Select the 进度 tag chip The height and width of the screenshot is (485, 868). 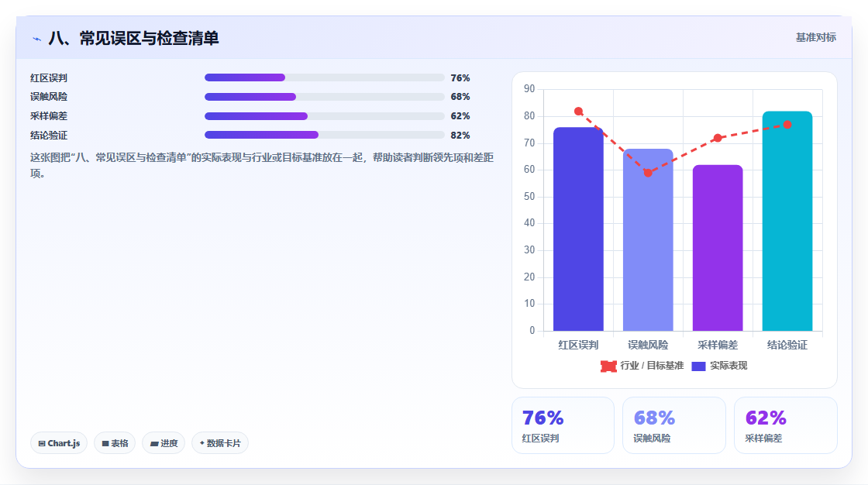(x=164, y=443)
